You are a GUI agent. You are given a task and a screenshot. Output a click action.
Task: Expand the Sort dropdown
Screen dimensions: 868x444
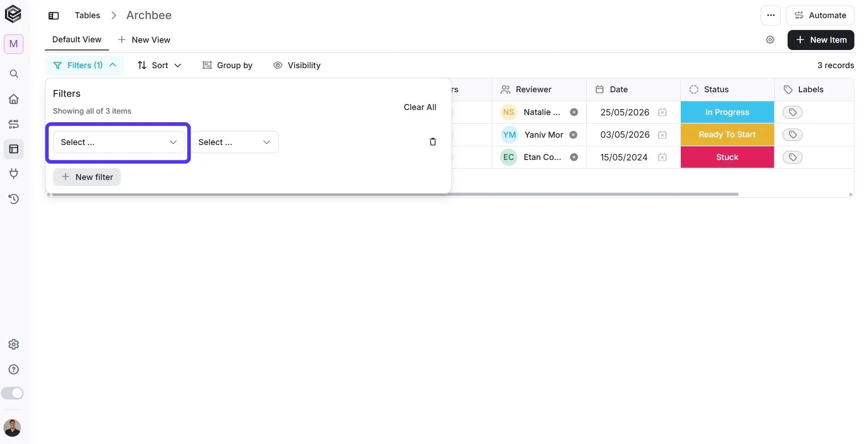pos(159,65)
